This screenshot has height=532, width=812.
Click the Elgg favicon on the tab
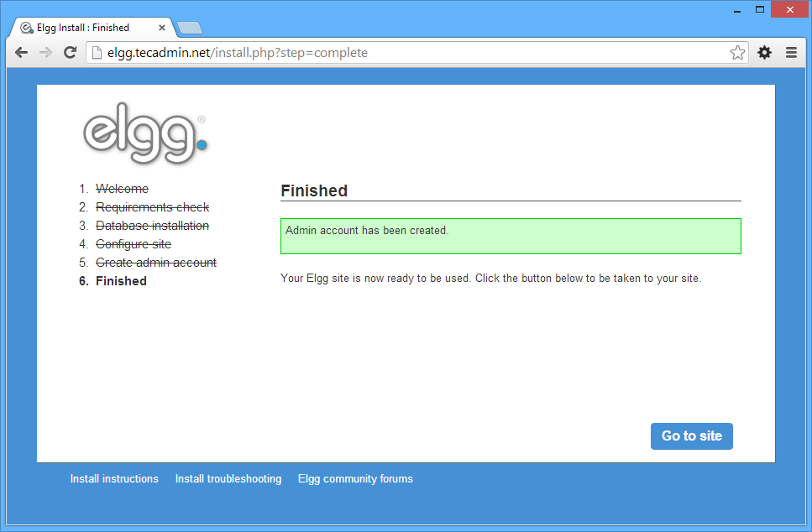coord(26,28)
